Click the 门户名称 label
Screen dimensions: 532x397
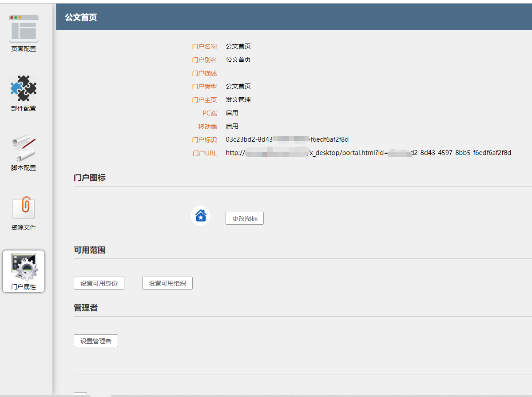204,46
